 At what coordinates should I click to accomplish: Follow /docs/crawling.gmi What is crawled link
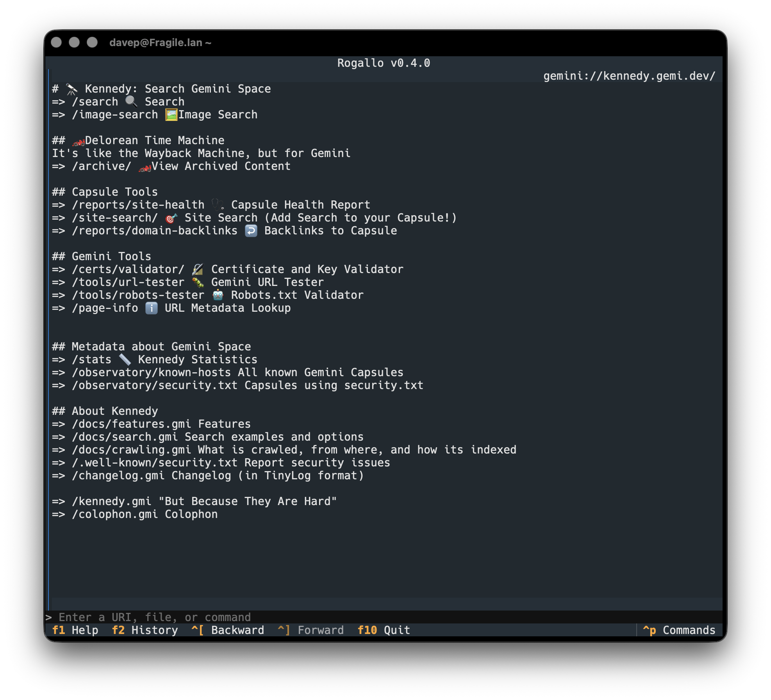pyautogui.click(x=284, y=450)
